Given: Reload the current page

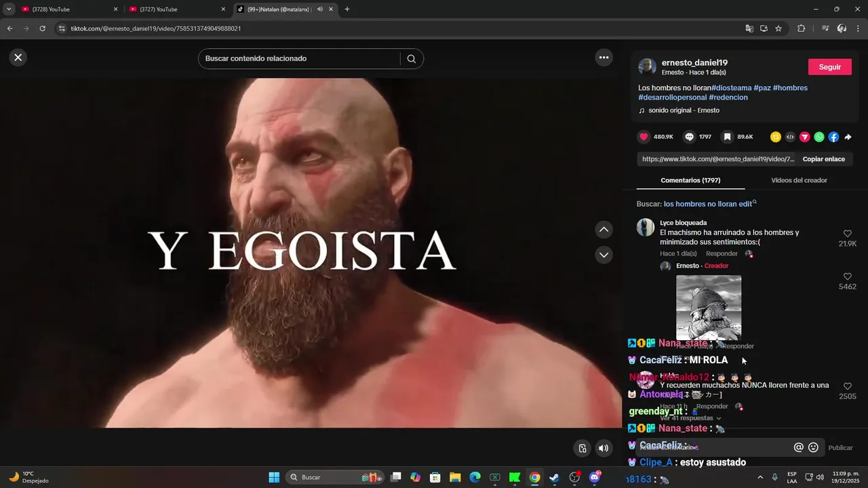Looking at the screenshot, I should pos(42,28).
